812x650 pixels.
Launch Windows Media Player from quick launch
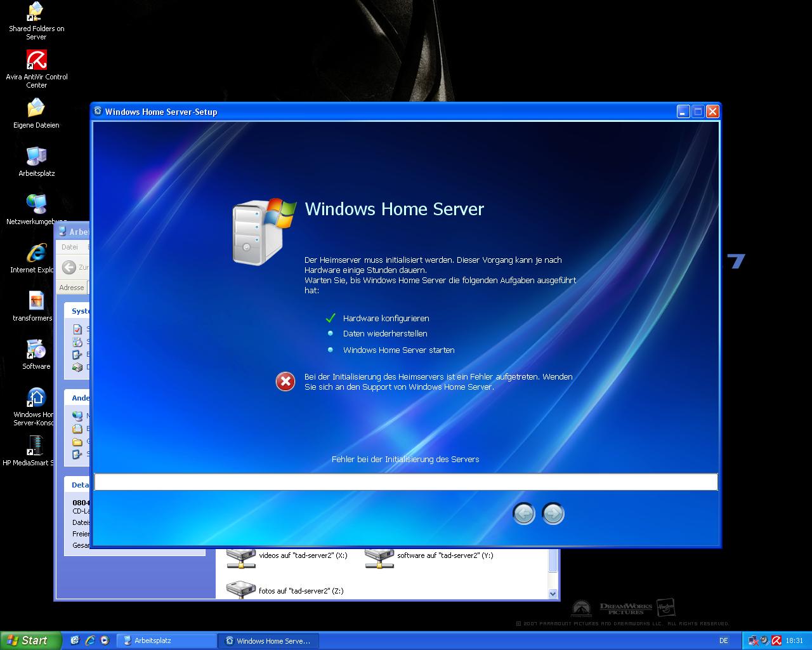pos(105,640)
